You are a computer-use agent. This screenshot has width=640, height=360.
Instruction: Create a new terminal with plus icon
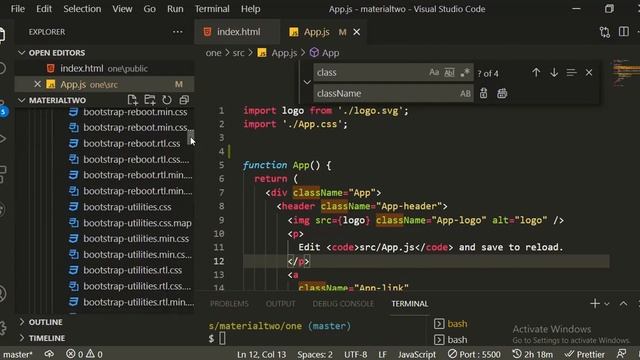pos(595,304)
